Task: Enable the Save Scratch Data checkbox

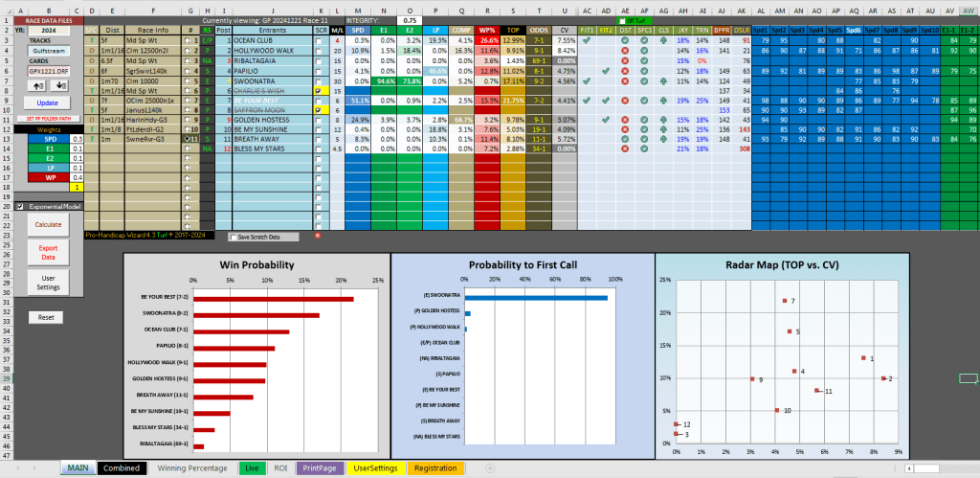Action: 233,237
